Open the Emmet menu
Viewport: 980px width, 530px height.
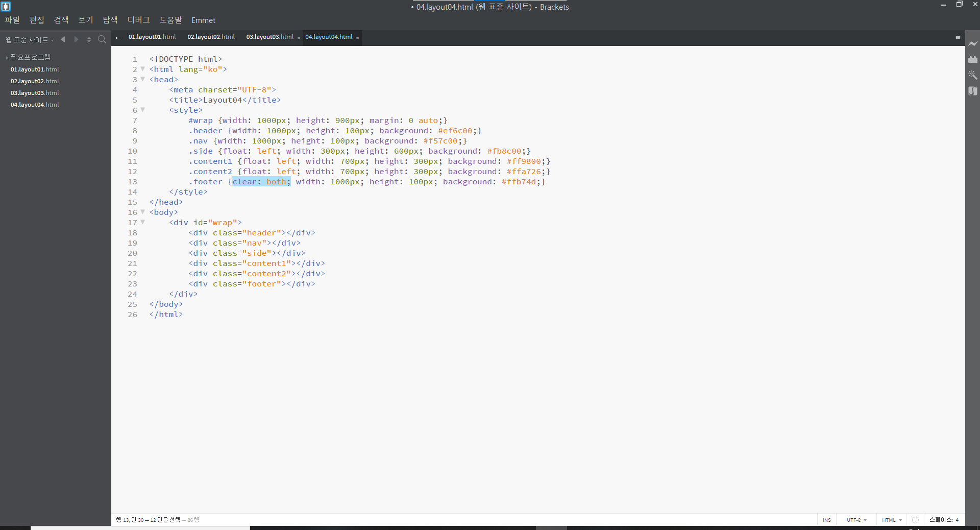203,20
